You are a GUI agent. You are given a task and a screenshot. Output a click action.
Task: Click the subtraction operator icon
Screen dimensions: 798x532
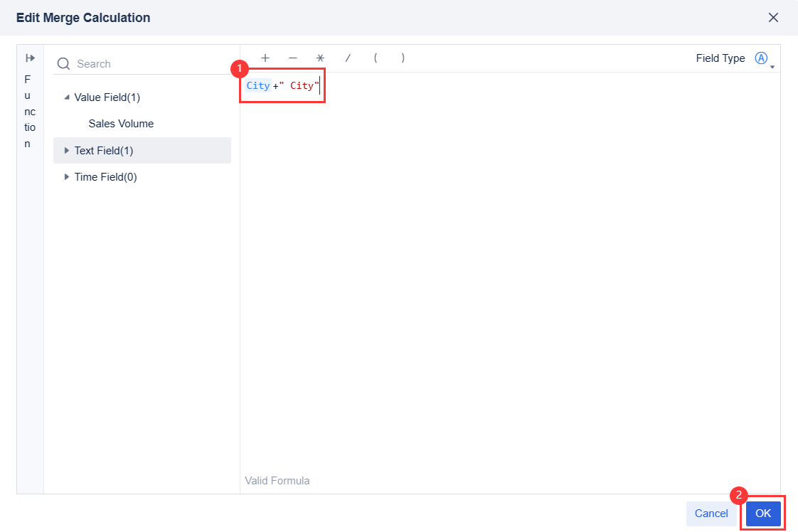(292, 58)
